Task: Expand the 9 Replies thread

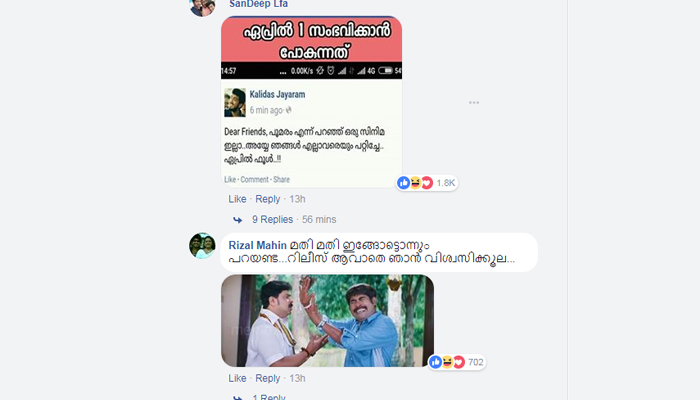Action: [272, 220]
